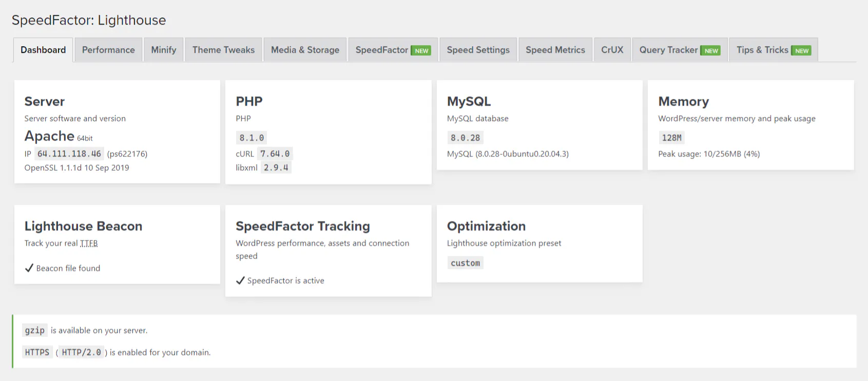Click NEW badge on Query Tracker tab

point(711,51)
